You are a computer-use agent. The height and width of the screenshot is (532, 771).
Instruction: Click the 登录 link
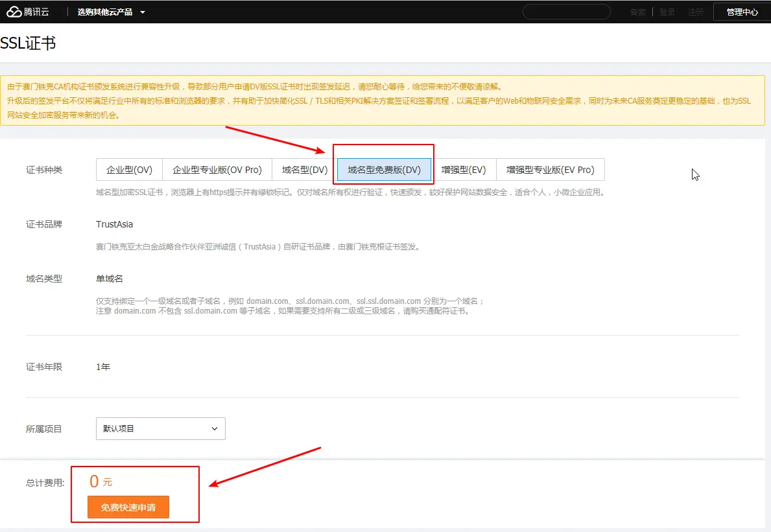(x=667, y=12)
